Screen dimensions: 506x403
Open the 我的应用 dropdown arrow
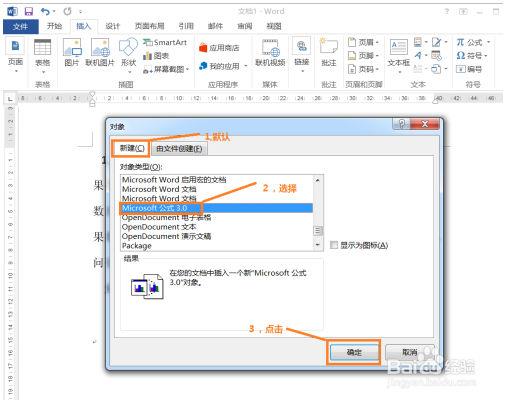point(246,66)
